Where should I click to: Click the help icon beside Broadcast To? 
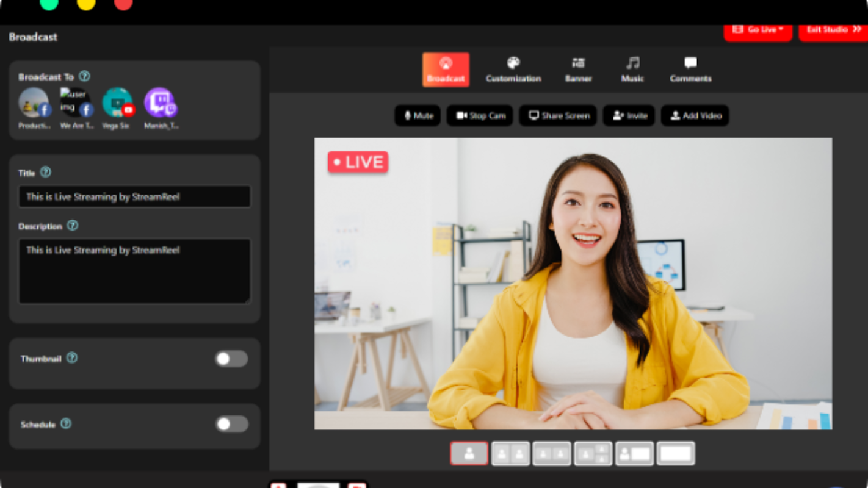tap(85, 76)
